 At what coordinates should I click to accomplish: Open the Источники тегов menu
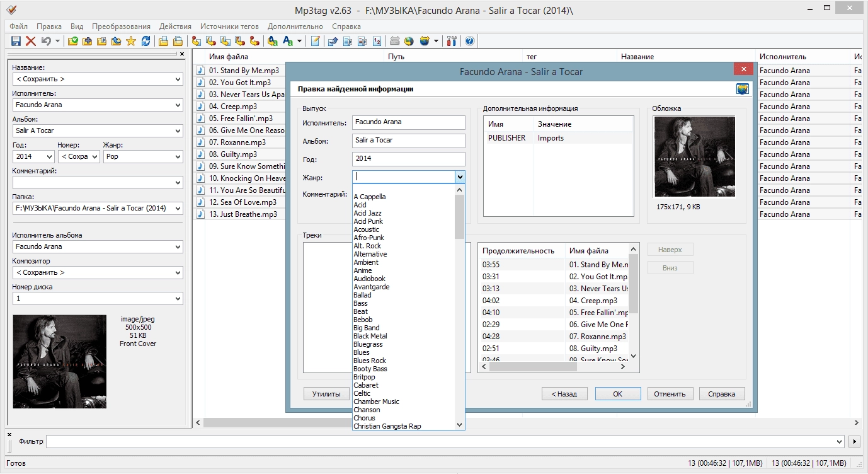tap(229, 26)
